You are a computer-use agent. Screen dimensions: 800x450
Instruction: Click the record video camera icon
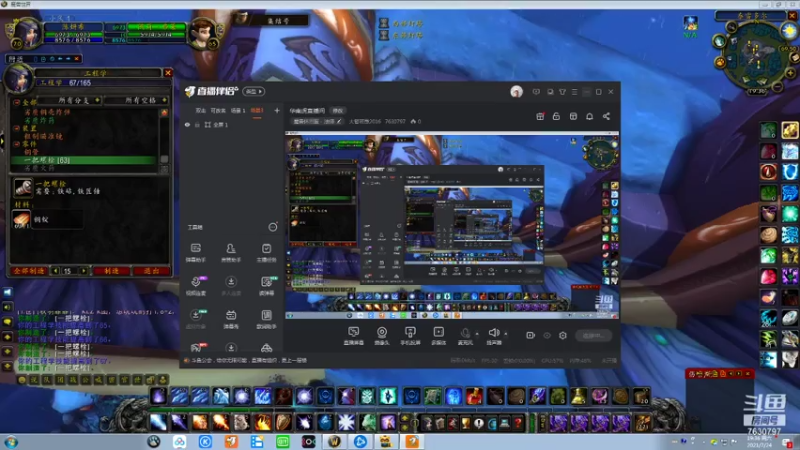(x=530, y=335)
